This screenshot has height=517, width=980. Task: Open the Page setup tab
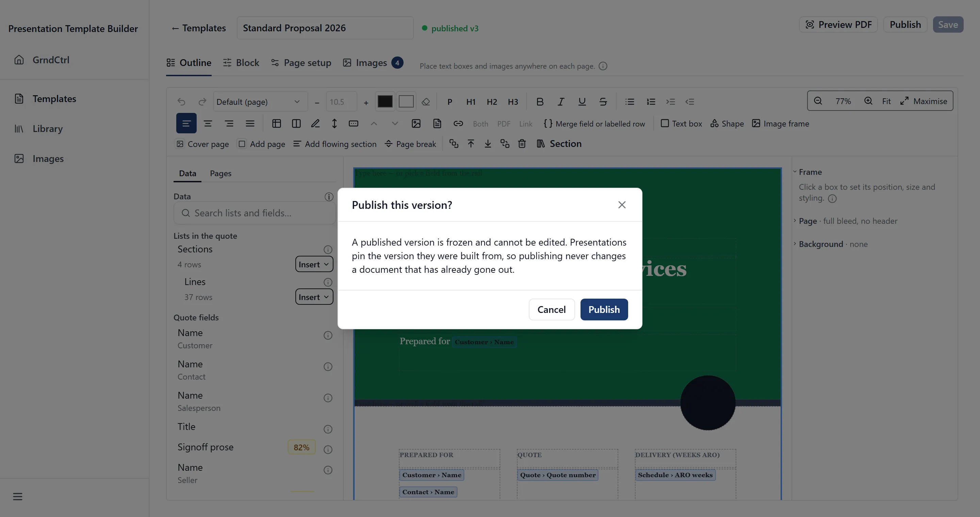(x=301, y=63)
